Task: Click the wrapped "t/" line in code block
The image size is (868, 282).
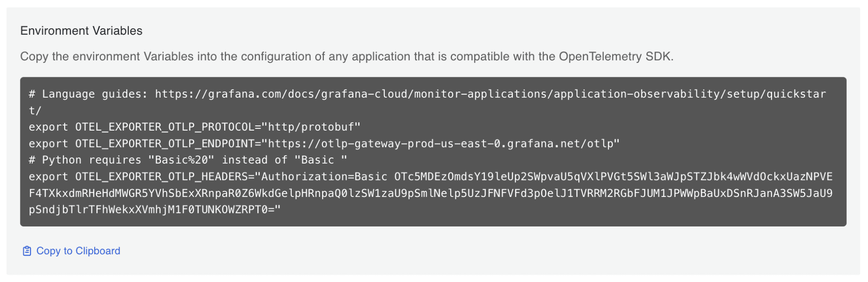Action: (x=35, y=111)
